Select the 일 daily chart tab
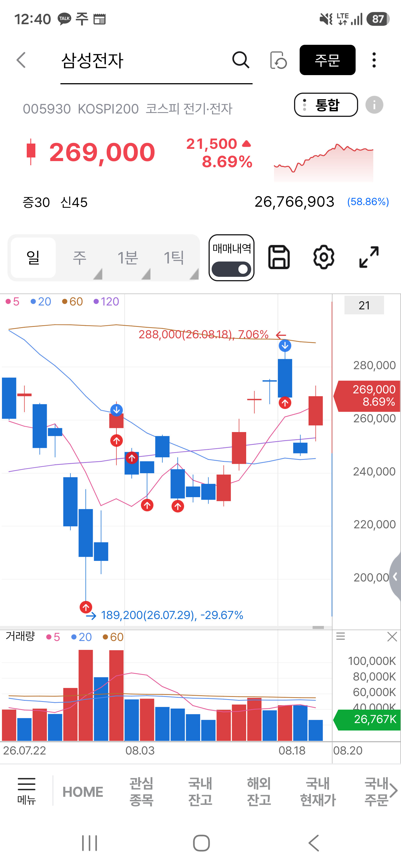This screenshot has height=868, width=401. coord(33,258)
